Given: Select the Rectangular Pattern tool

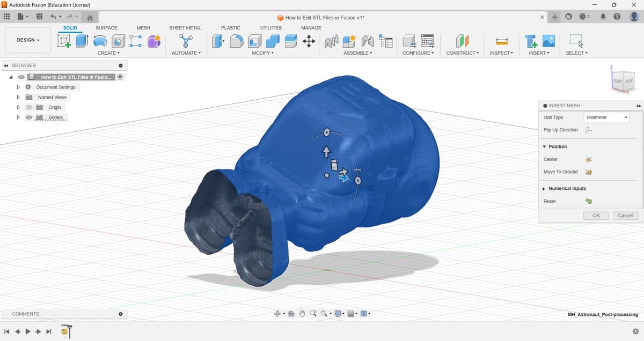Looking at the screenshot, I should [x=136, y=41].
